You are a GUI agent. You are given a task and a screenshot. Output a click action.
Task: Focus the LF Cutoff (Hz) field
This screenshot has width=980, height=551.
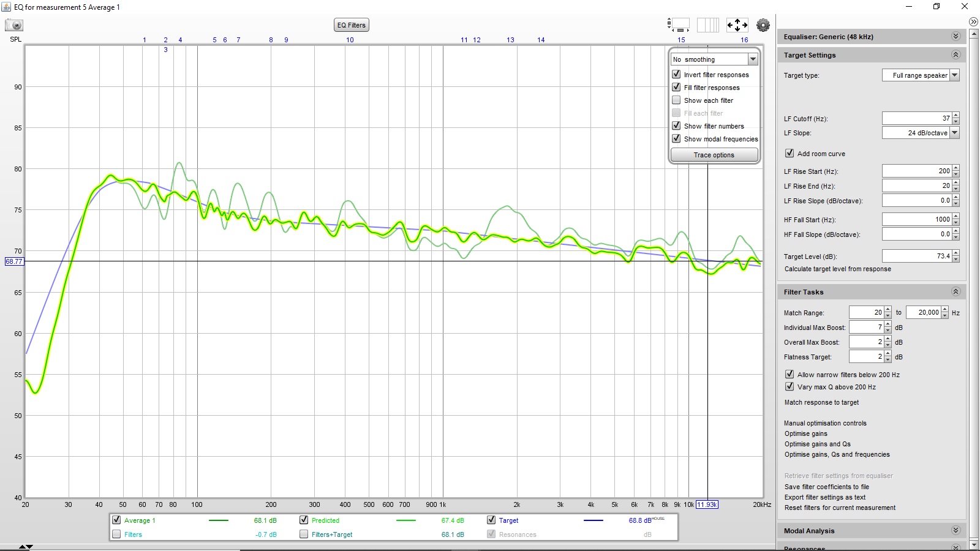pyautogui.click(x=917, y=118)
